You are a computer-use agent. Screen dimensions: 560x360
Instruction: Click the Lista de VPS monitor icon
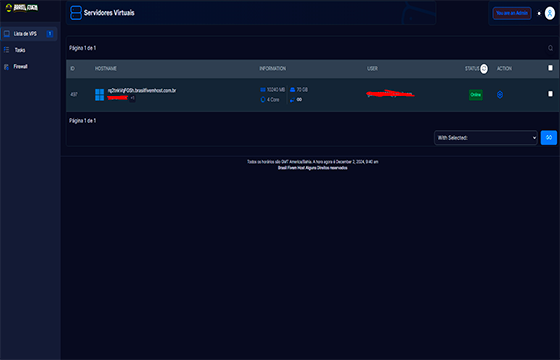point(7,34)
